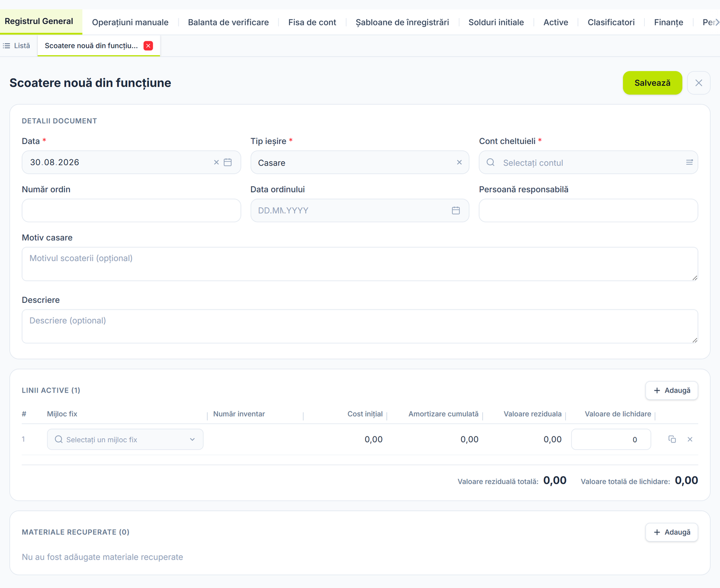Open the Data calendar picker icon
720x588 pixels.
pyautogui.click(x=228, y=162)
